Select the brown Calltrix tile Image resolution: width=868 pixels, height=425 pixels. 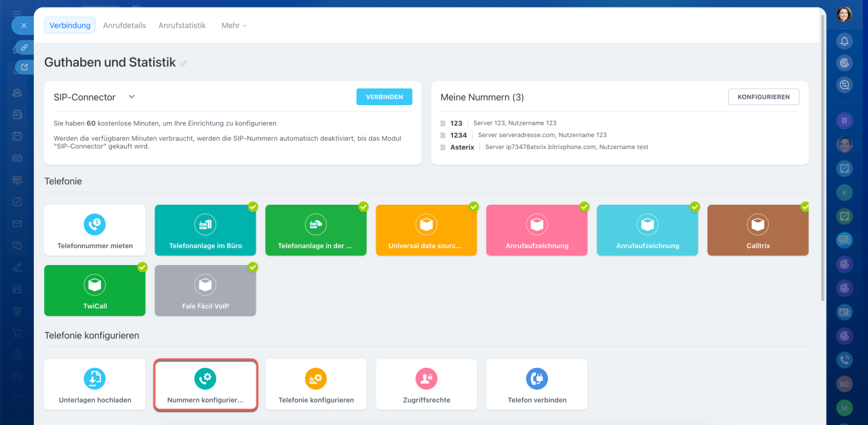[x=757, y=230]
